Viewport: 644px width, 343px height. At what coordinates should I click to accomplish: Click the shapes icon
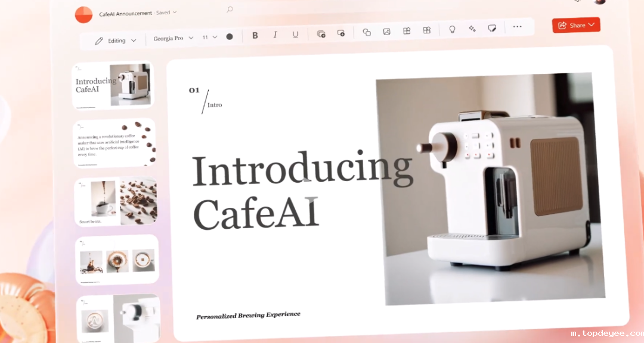coord(367,32)
